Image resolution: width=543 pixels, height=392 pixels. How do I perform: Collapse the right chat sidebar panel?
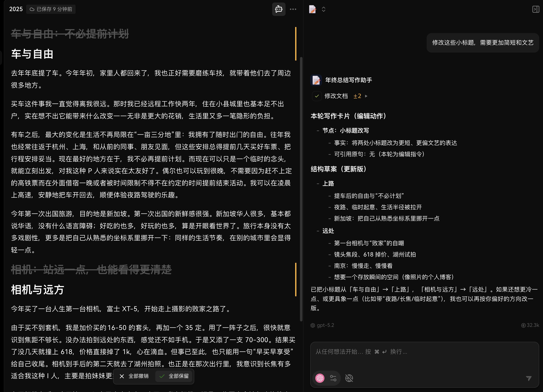[536, 9]
